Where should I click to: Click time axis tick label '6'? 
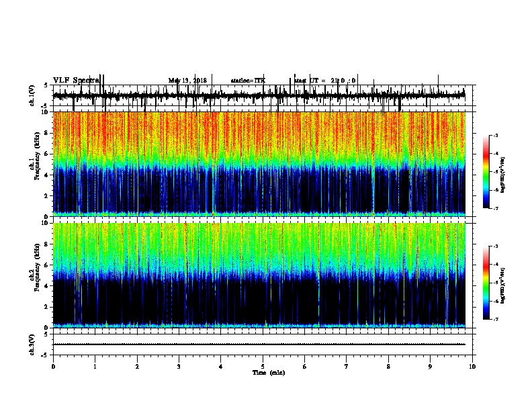pyautogui.click(x=305, y=367)
